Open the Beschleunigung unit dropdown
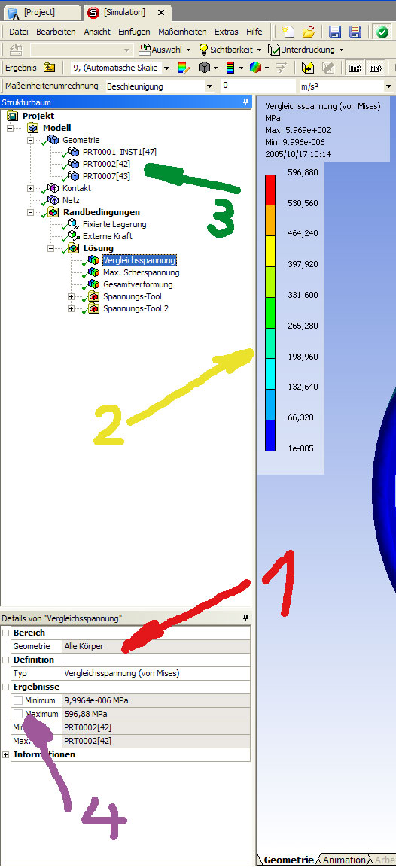 coord(209,86)
